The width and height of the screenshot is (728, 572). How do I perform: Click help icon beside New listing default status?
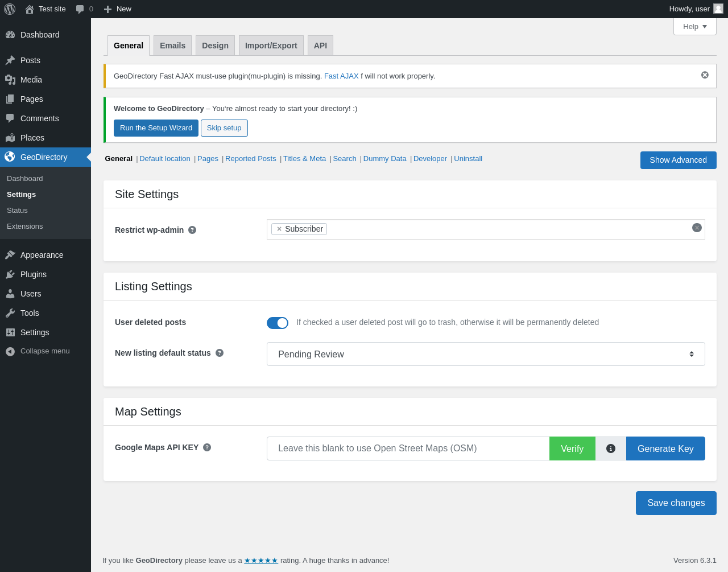click(220, 353)
